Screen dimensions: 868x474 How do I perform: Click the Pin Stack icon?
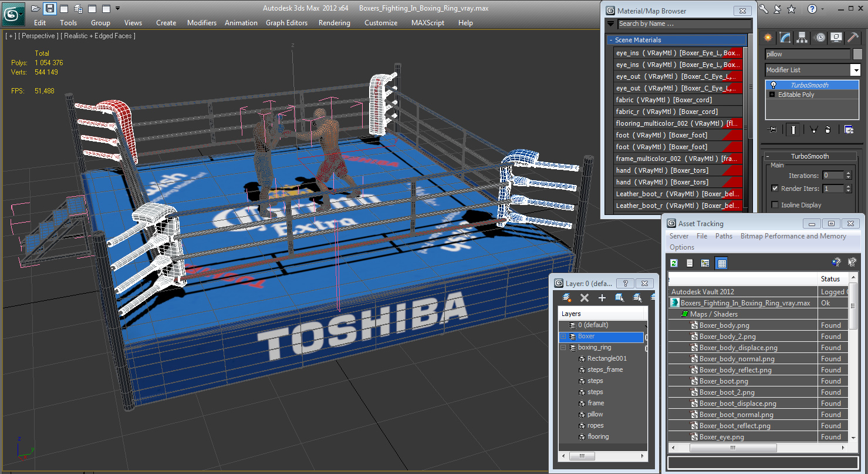pyautogui.click(x=773, y=129)
